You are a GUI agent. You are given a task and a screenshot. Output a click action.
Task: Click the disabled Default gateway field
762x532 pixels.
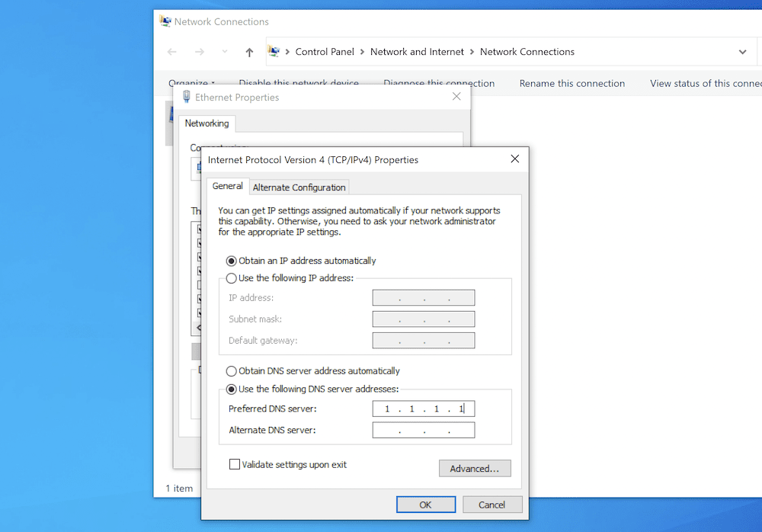click(423, 341)
